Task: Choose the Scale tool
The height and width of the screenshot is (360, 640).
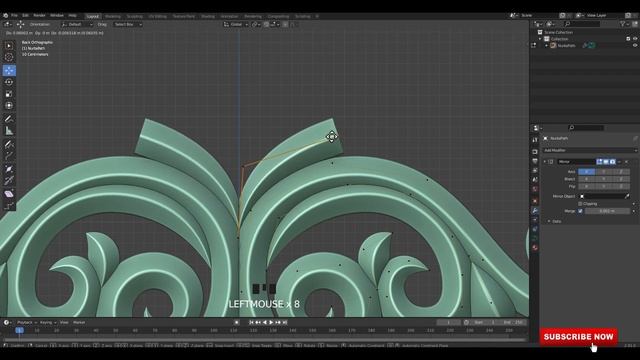Action: point(9,94)
